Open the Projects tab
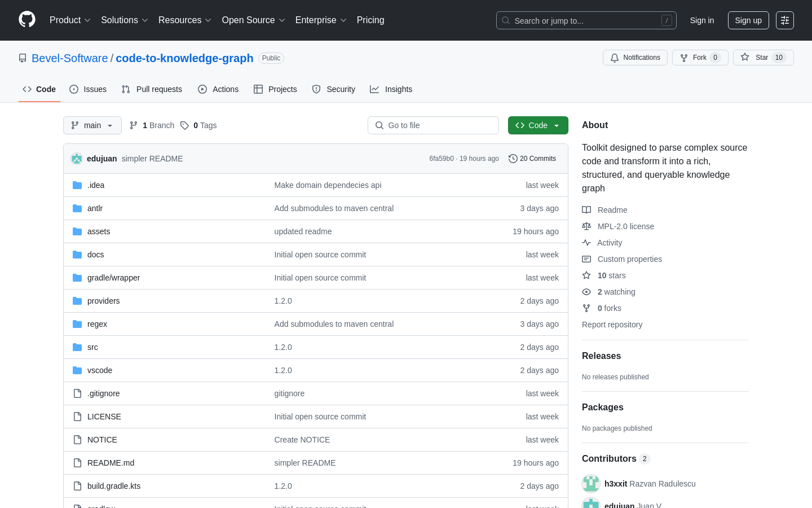Viewport: 812px width, 508px height. coord(275,89)
